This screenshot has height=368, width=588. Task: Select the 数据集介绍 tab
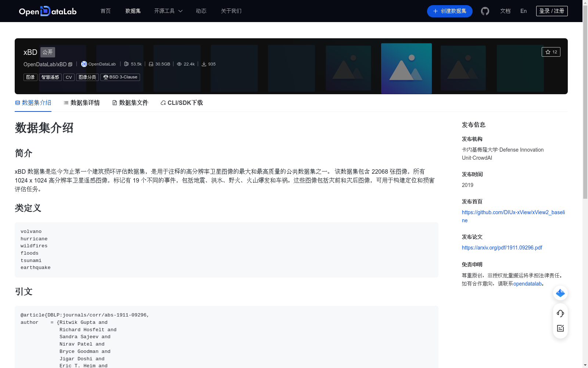point(33,103)
